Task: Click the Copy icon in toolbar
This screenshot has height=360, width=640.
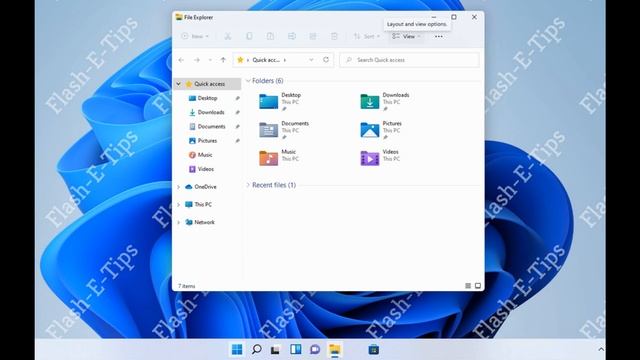Action: pos(249,36)
